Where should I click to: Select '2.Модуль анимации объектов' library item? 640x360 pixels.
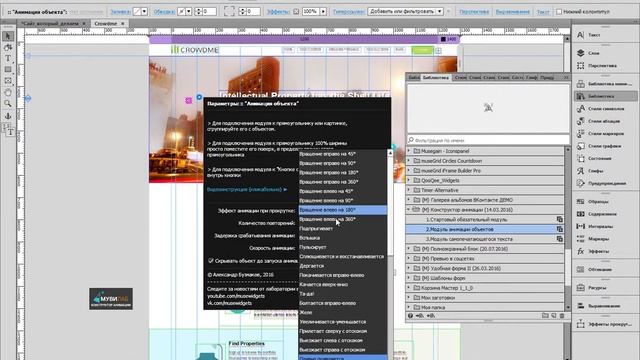click(485, 229)
